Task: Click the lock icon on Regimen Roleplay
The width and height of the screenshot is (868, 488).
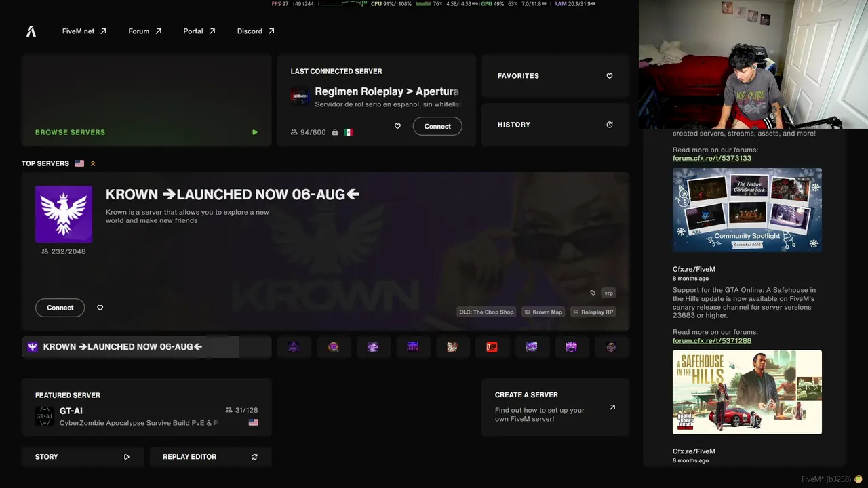Action: (x=335, y=132)
